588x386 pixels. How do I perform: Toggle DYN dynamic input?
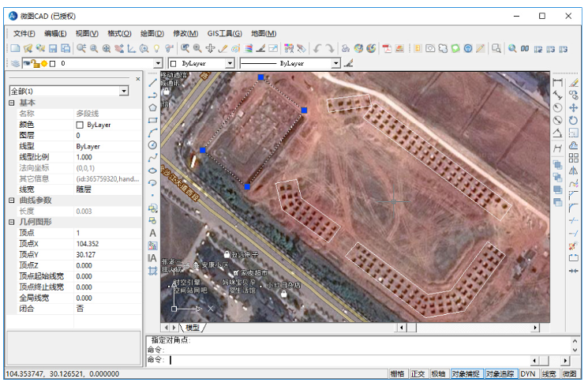coord(527,374)
